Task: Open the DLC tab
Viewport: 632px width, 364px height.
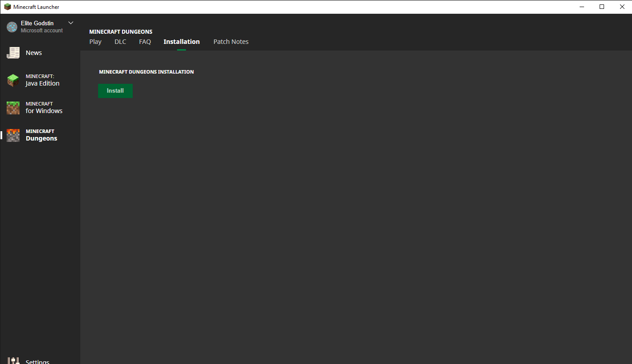Action: click(120, 42)
